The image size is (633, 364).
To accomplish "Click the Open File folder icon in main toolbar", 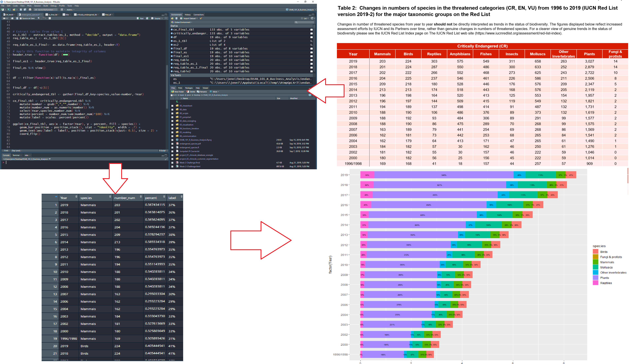I will [14, 10].
